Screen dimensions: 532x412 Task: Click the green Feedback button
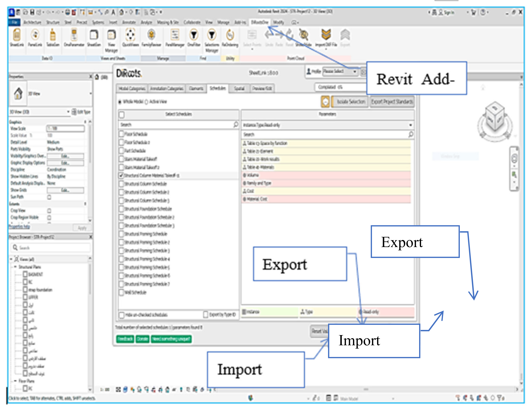point(125,339)
